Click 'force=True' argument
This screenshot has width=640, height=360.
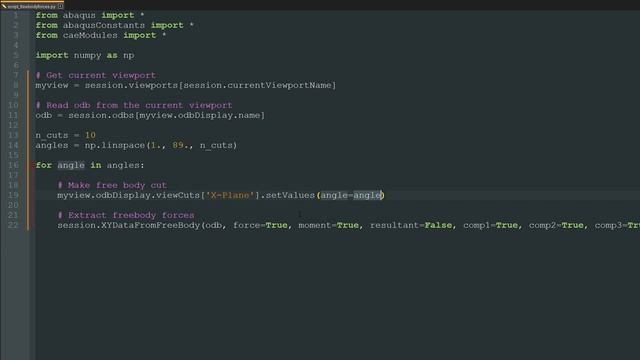[260, 225]
